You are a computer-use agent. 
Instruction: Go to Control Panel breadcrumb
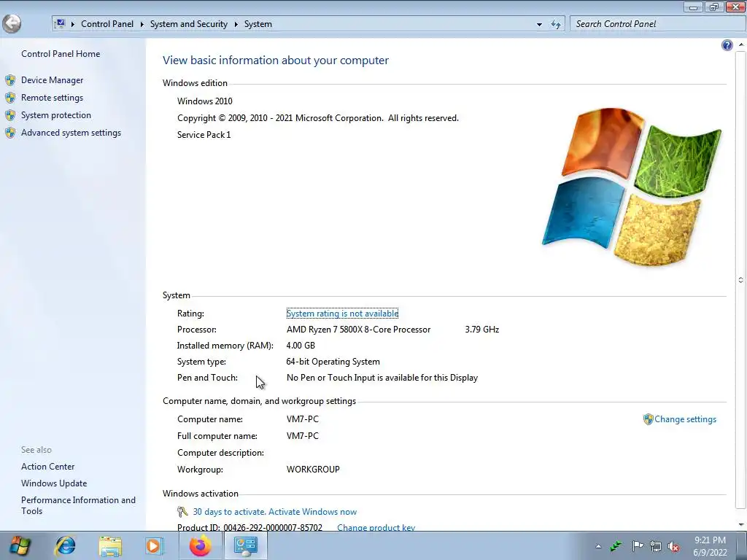point(107,24)
